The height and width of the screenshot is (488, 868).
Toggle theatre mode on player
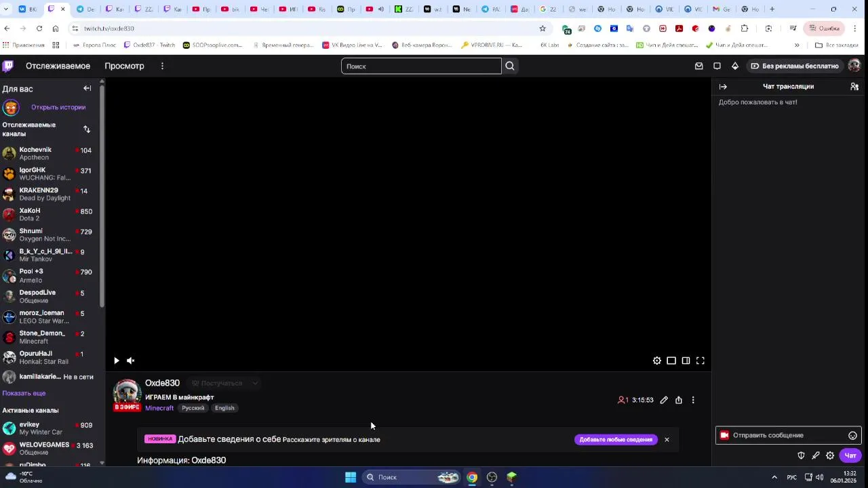[x=686, y=361]
